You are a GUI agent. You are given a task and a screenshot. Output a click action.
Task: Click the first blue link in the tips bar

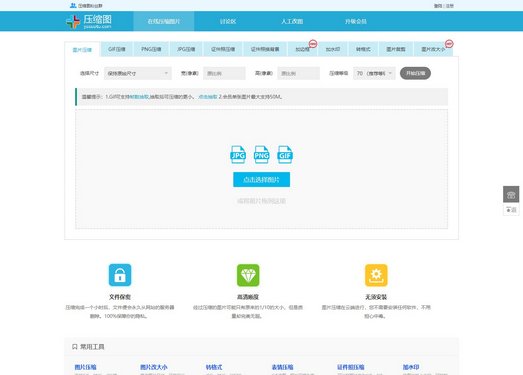click(139, 97)
